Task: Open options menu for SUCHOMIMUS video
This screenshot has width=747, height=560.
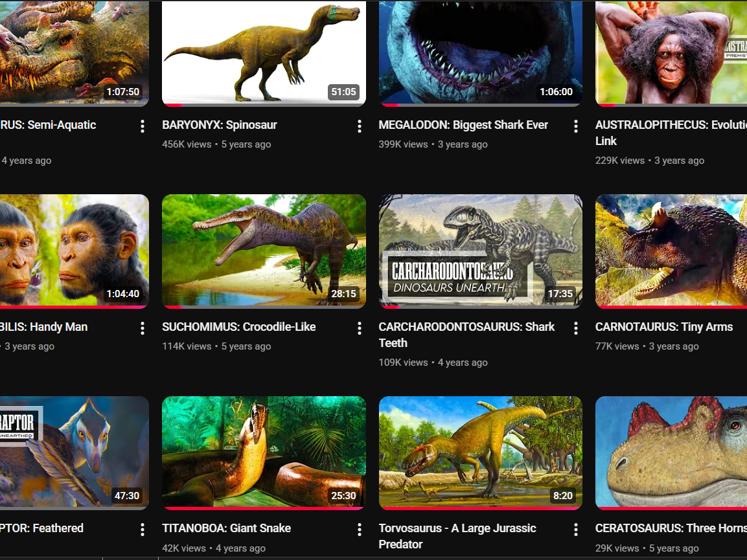Action: coord(359,328)
